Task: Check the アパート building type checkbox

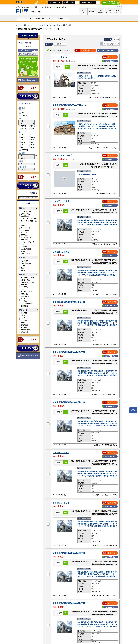Action: (20, 110)
